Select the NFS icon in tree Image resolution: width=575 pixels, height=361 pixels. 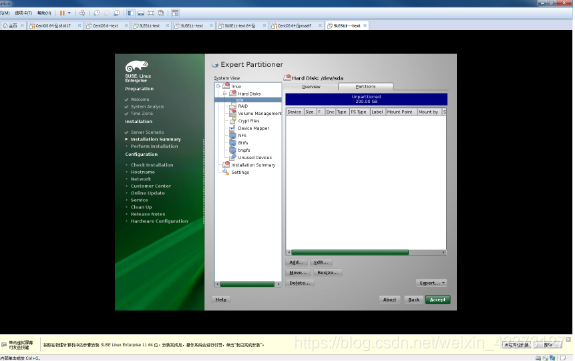coord(233,135)
